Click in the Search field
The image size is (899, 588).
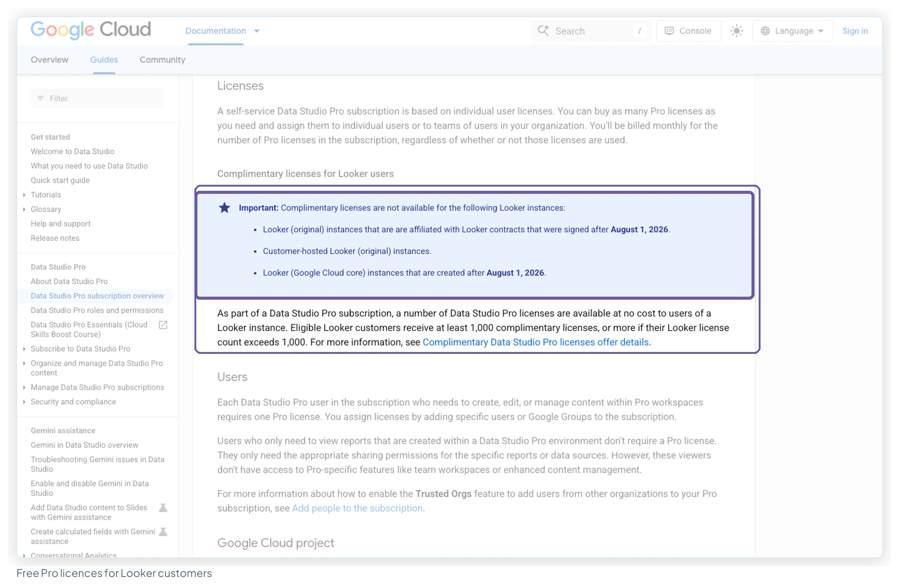pyautogui.click(x=590, y=31)
